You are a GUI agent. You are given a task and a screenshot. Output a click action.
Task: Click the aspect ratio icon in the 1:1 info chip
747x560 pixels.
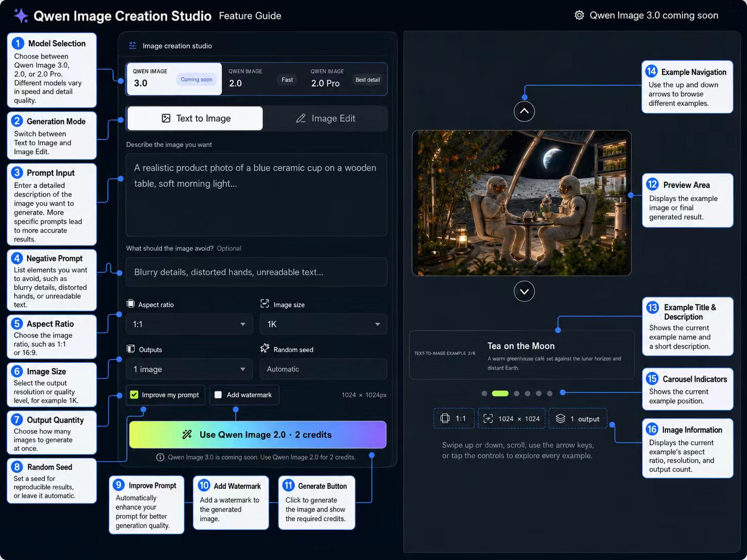coord(445,418)
